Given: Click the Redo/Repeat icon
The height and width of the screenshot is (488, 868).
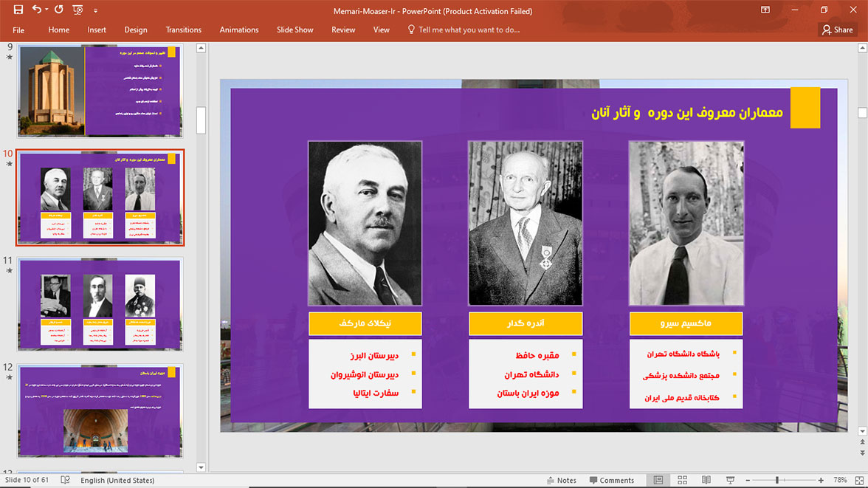Looking at the screenshot, I should (x=59, y=10).
